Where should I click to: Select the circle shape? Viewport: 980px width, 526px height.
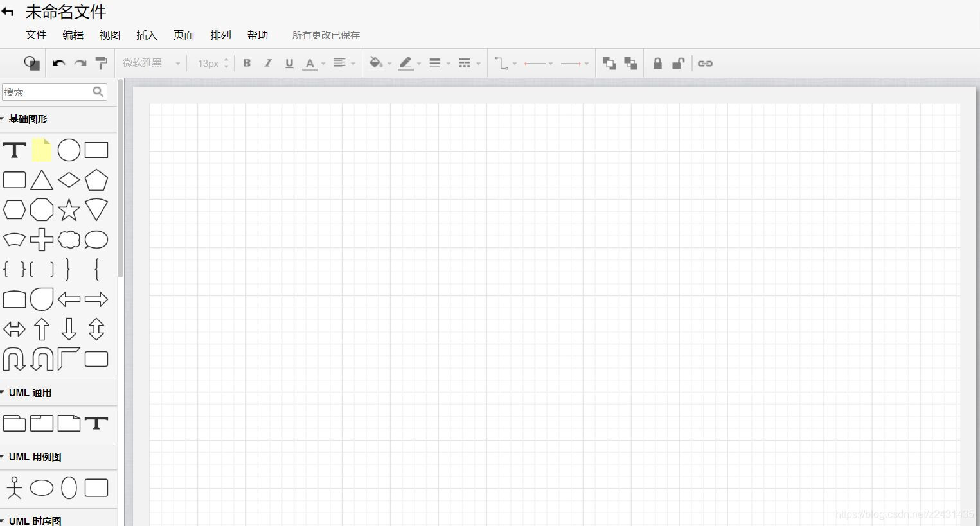pyautogui.click(x=69, y=150)
